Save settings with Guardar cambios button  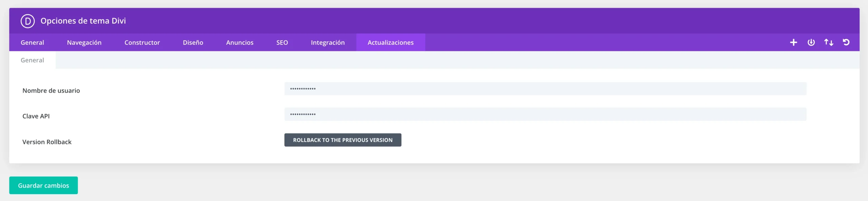tap(43, 185)
